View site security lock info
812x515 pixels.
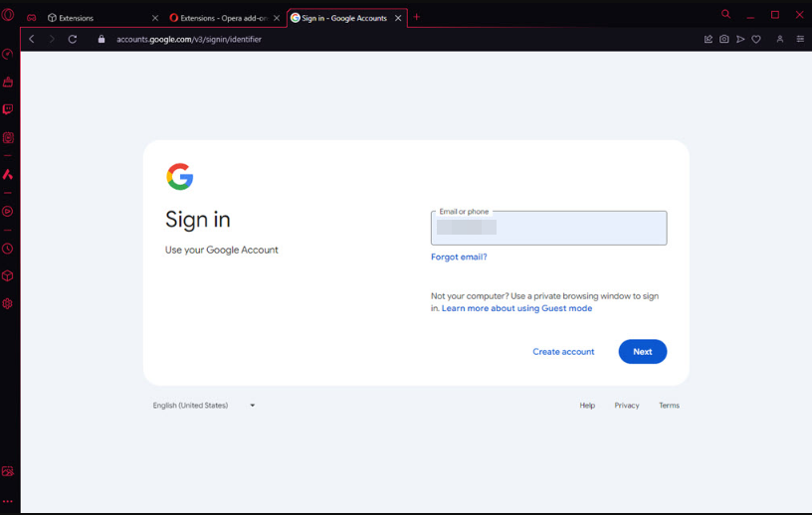tap(101, 39)
